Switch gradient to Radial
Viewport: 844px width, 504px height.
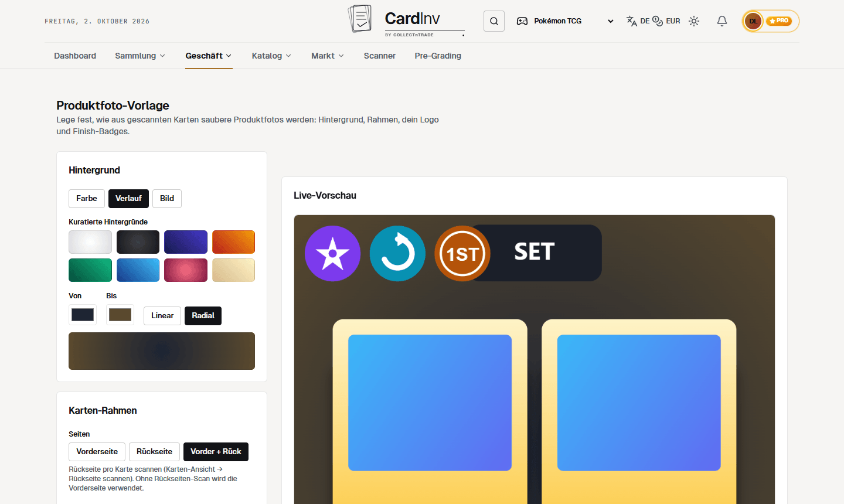pyautogui.click(x=203, y=316)
